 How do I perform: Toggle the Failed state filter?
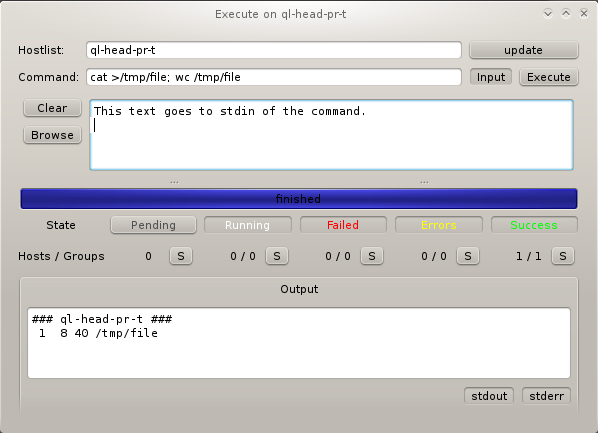tap(343, 225)
